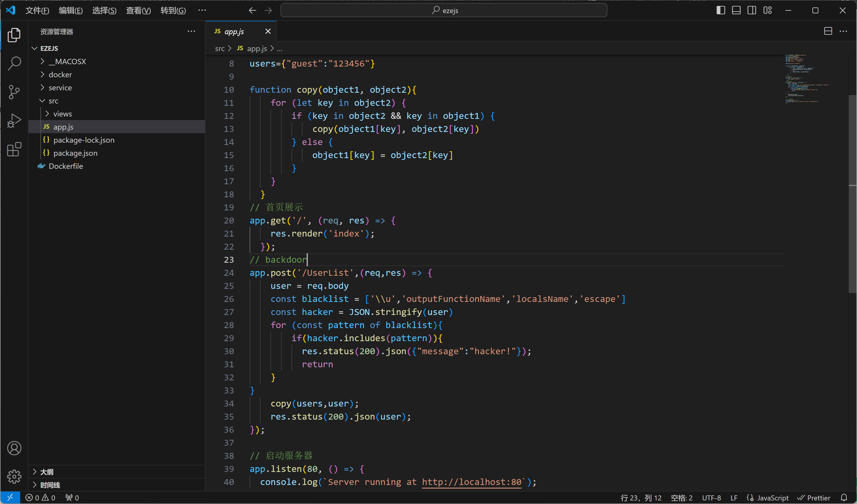
Task: Open the Accounts menu icon
Action: click(x=14, y=448)
